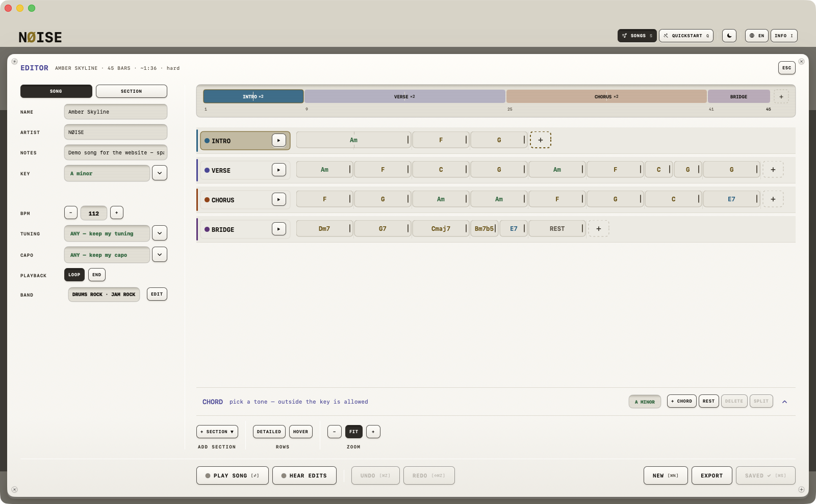Screen dimensions: 816x504
Task: Switch to the SONG tab
Action: pyautogui.click(x=56, y=91)
